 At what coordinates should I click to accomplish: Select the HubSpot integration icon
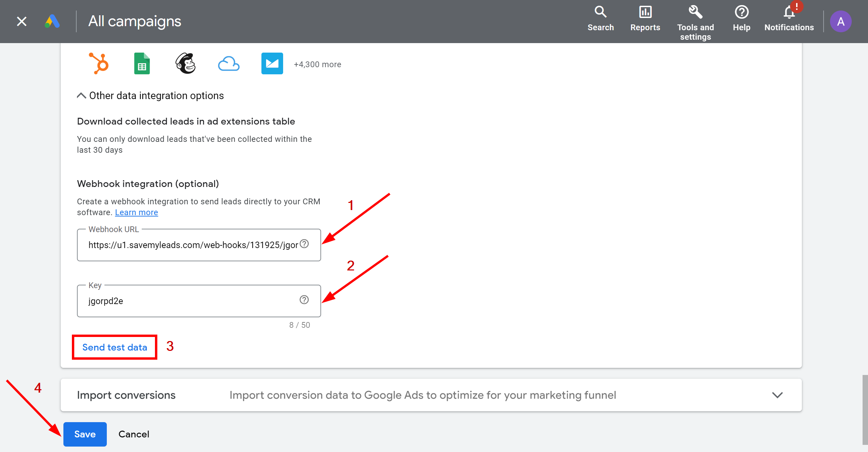click(x=99, y=63)
